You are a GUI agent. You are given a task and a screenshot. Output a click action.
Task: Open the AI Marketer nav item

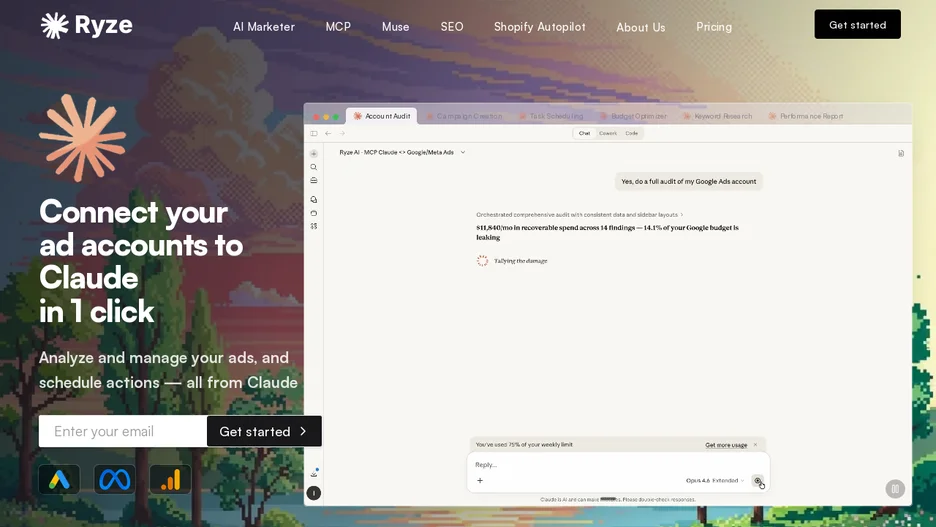pyautogui.click(x=264, y=27)
